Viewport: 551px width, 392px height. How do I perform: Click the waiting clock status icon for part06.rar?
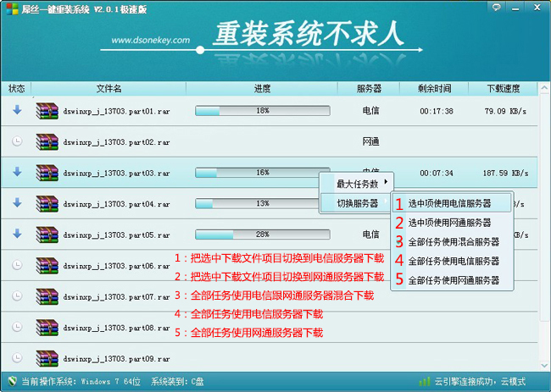[17, 265]
